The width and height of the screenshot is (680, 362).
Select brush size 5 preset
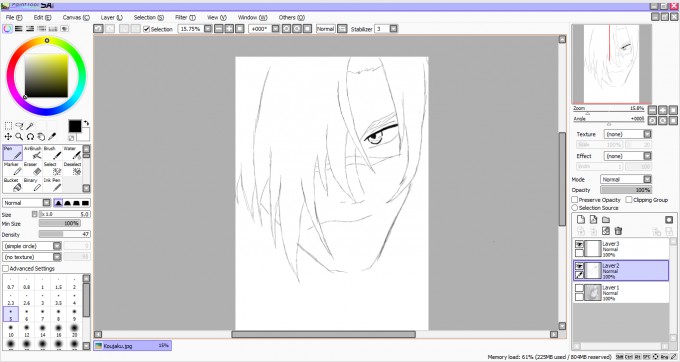tap(11, 315)
